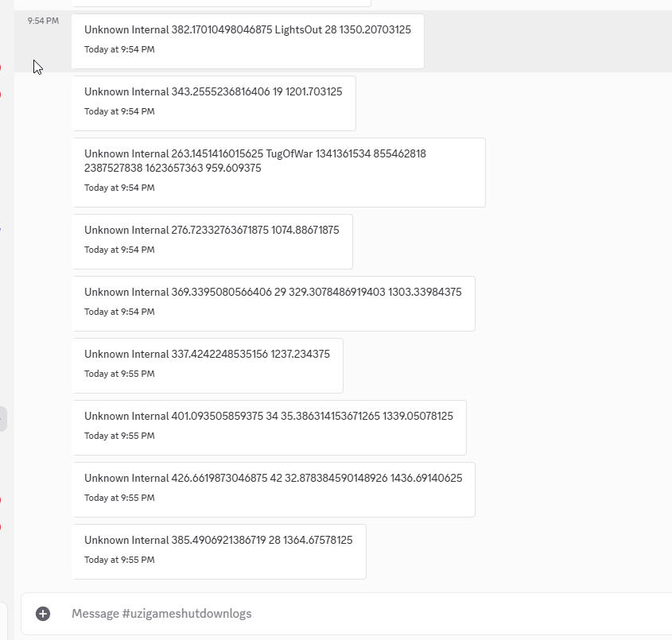Screen dimensions: 672x640
Task: Click the message starting with 369.3395080566406
Action: pyautogui.click(x=273, y=293)
